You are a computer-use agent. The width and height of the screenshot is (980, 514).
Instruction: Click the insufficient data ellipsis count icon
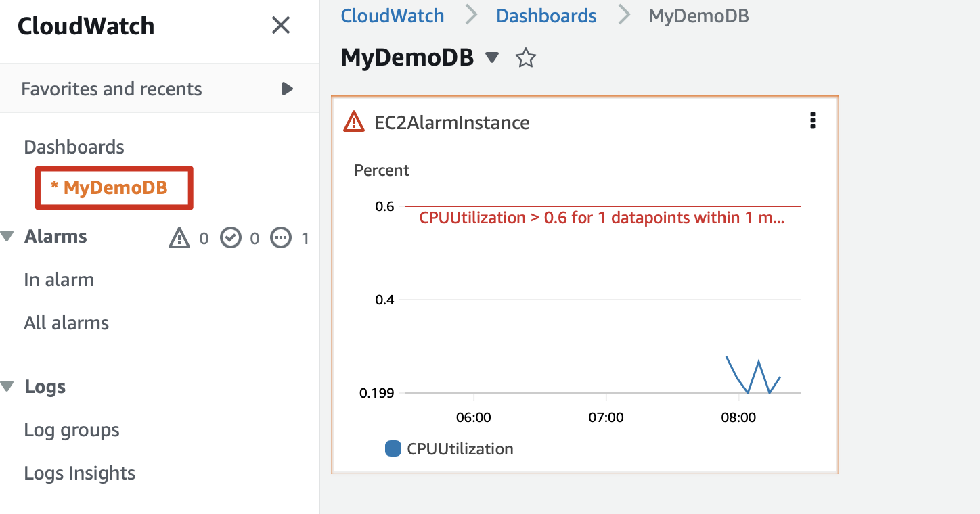point(280,238)
